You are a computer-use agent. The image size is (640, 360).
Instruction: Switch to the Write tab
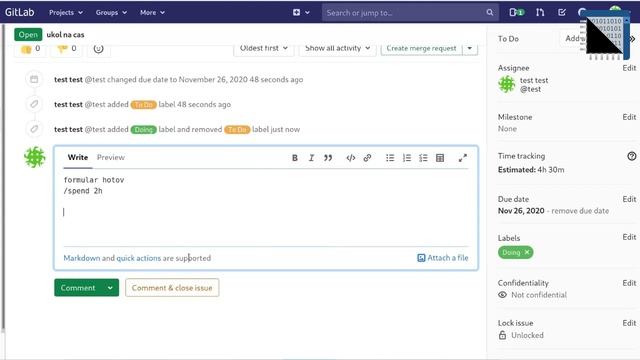[78, 157]
